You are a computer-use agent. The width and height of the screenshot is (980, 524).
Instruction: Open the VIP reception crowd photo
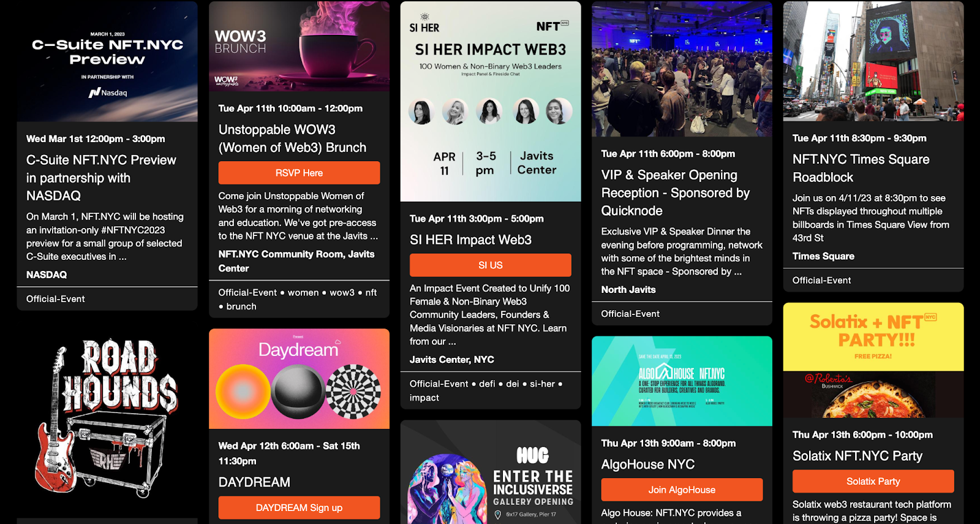point(682,69)
